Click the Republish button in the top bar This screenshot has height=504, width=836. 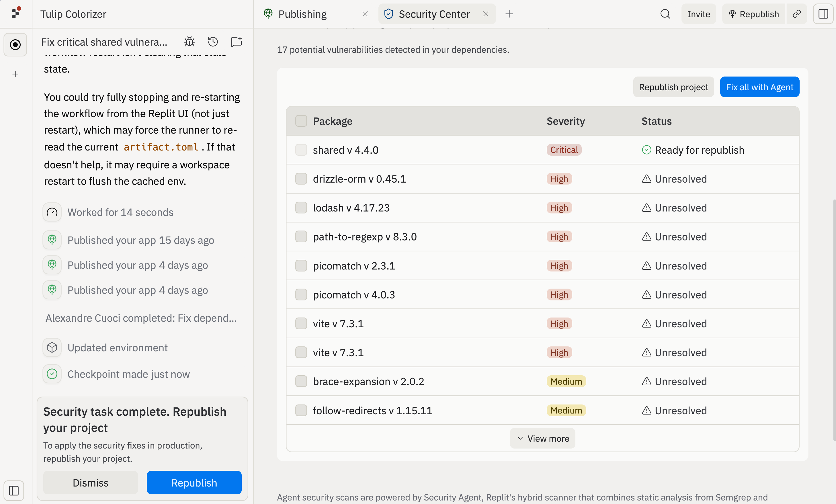click(753, 14)
